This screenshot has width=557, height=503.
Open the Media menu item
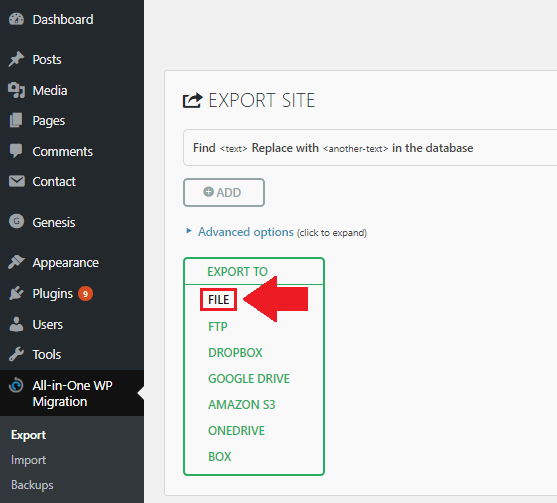point(50,91)
